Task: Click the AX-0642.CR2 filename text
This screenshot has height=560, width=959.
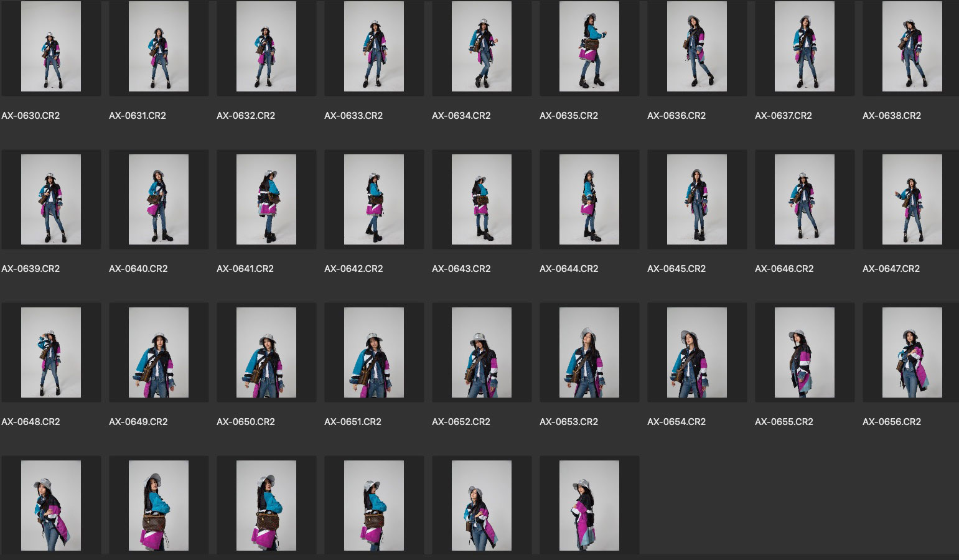Action: pyautogui.click(x=353, y=269)
